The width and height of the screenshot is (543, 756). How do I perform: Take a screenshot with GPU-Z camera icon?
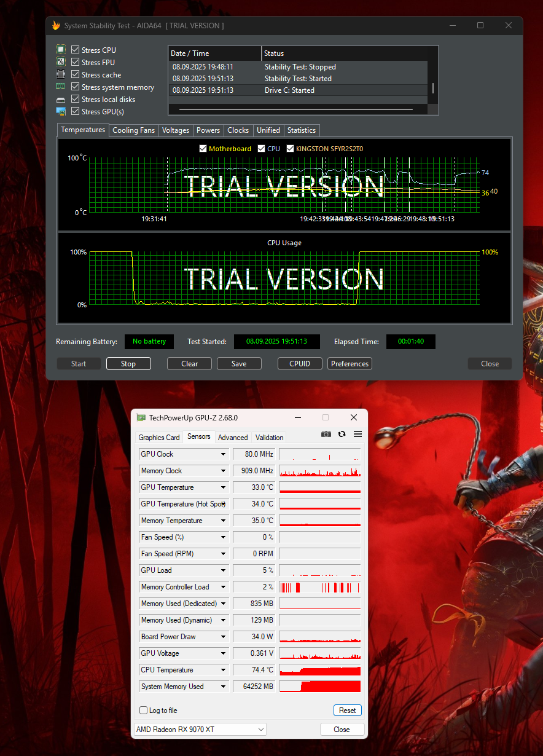[x=326, y=434]
